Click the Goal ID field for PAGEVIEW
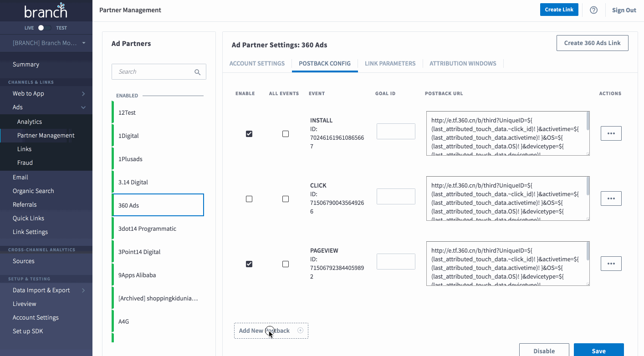Image resolution: width=644 pixels, height=356 pixels. [x=396, y=261]
